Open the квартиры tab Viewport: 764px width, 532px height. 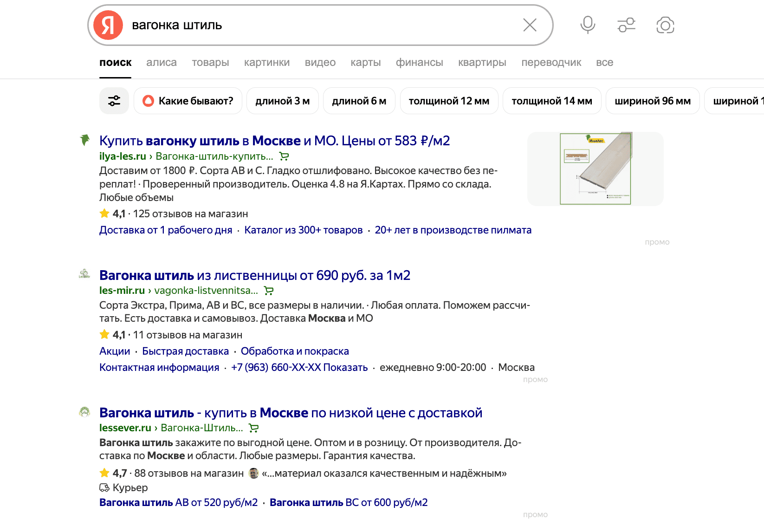tap(482, 62)
